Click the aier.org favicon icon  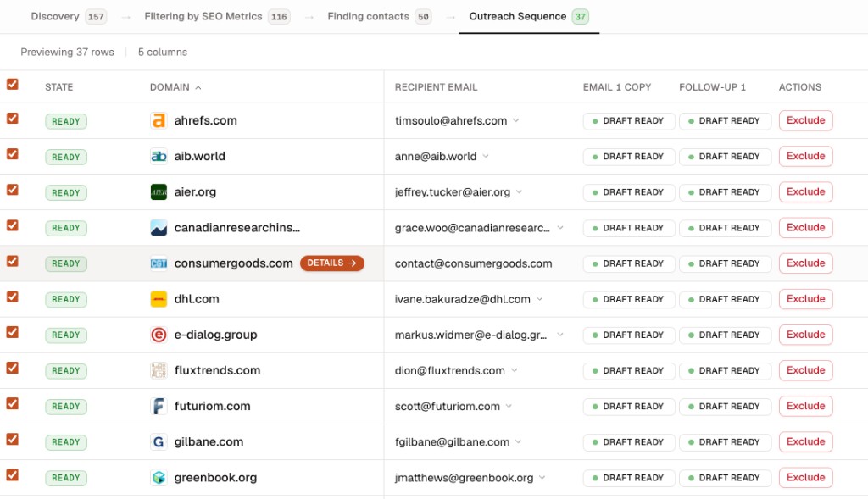(159, 192)
